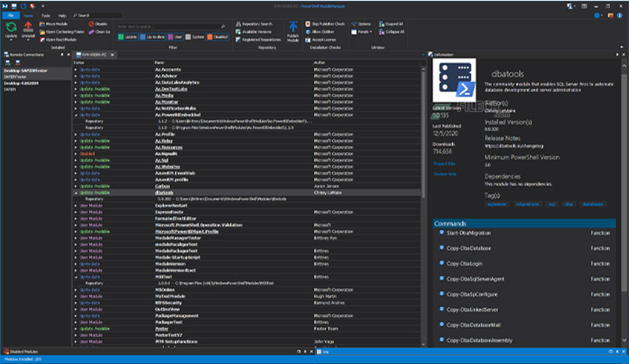Click the refresh icon in quick access toolbar
This screenshot has height=364, width=629.
point(23,6)
